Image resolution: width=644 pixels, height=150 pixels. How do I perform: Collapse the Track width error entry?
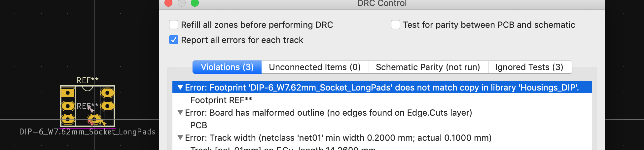(x=180, y=138)
